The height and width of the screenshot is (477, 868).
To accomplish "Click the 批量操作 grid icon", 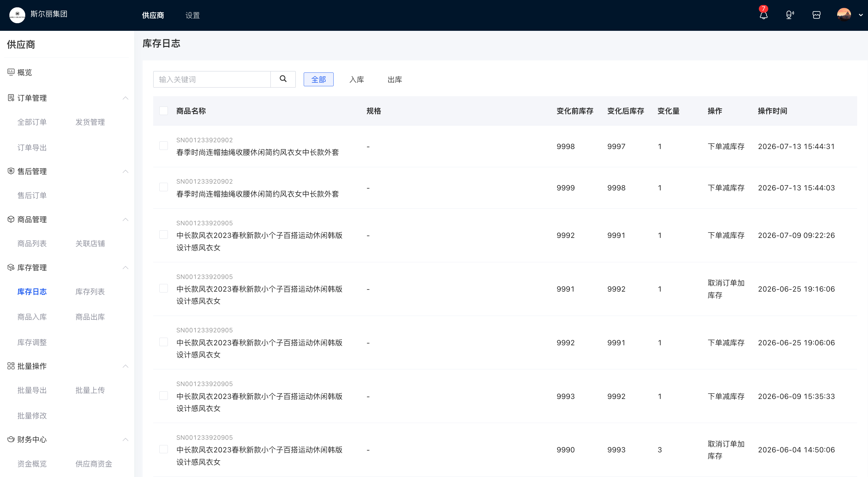I will pos(11,366).
